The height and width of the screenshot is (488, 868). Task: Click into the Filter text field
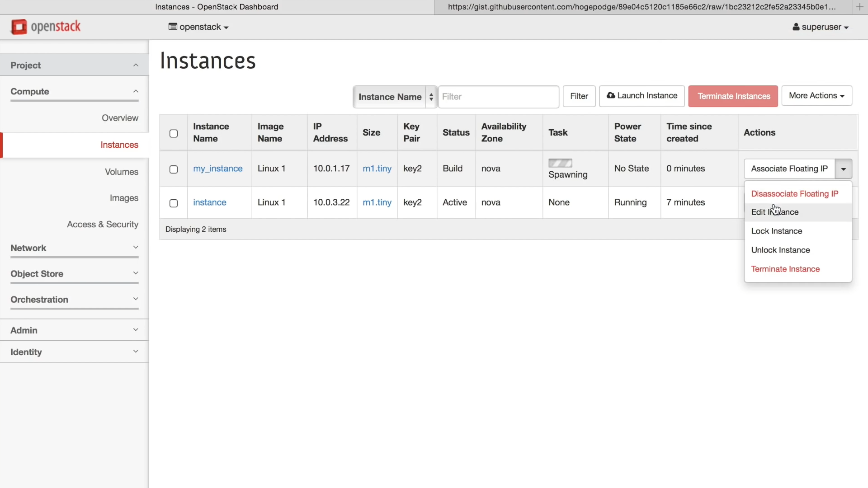coord(498,97)
